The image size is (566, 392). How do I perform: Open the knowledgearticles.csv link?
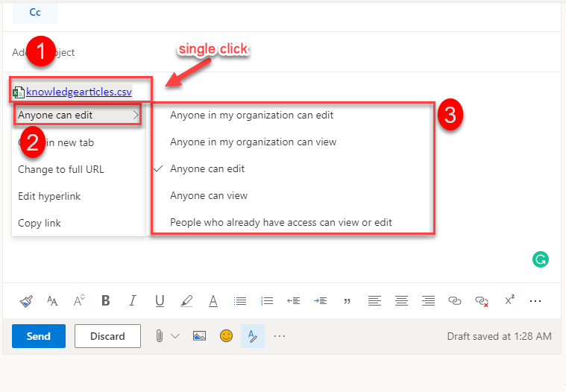(78, 92)
